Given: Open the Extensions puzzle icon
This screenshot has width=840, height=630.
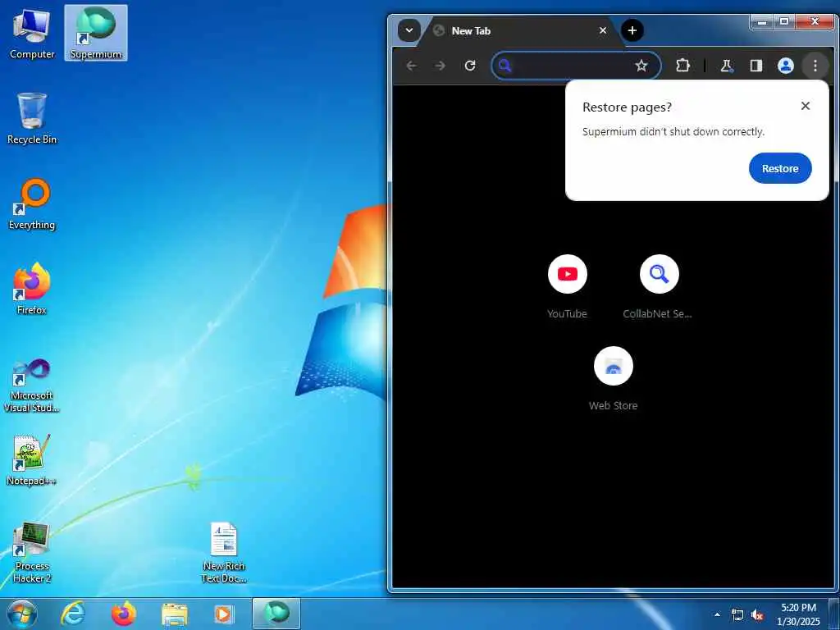Looking at the screenshot, I should (x=683, y=66).
